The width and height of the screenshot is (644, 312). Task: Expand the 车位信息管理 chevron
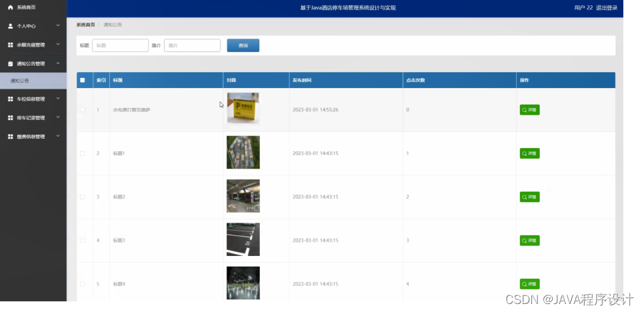(x=58, y=99)
